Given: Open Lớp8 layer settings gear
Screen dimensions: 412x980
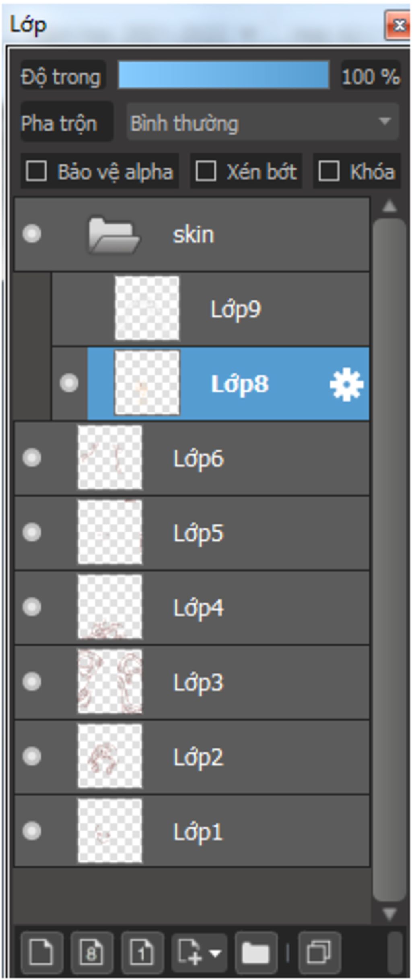Looking at the screenshot, I should tap(346, 384).
